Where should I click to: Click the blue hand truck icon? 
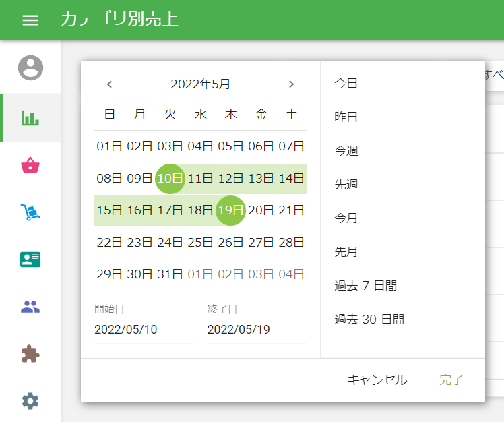(x=30, y=212)
